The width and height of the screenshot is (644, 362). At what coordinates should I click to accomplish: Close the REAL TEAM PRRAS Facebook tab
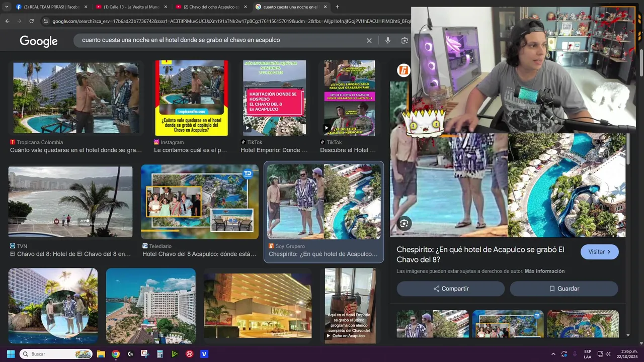coord(86,7)
